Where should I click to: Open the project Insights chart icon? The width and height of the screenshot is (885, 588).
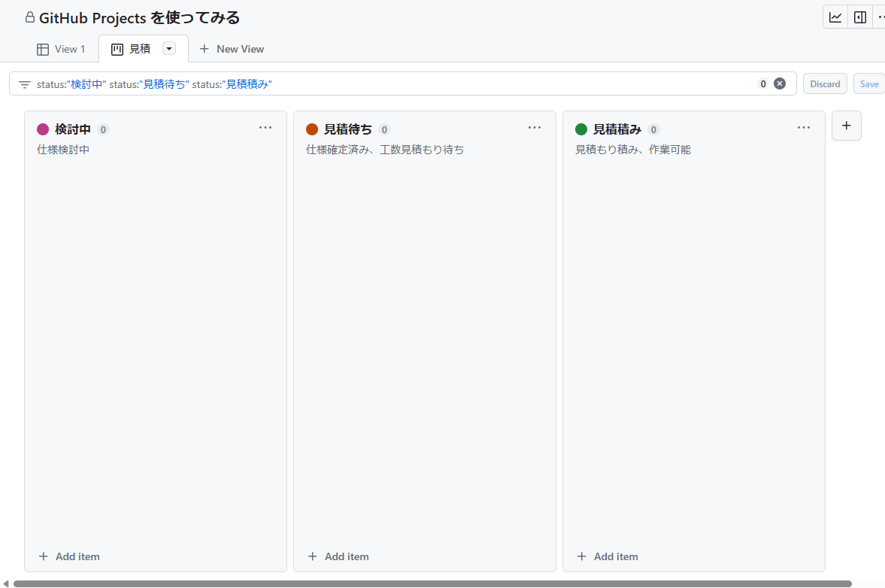tap(835, 17)
